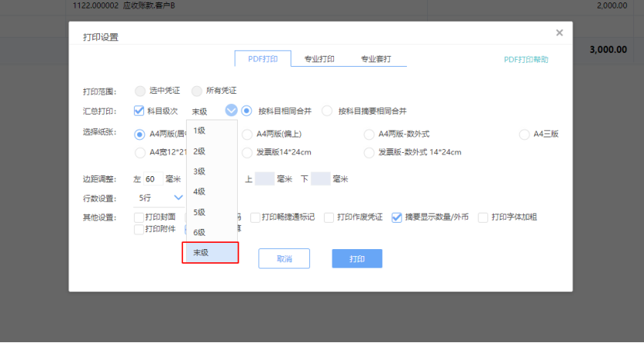Enable the 打印作废凭证 checkbox
644x343 pixels.
329,217
